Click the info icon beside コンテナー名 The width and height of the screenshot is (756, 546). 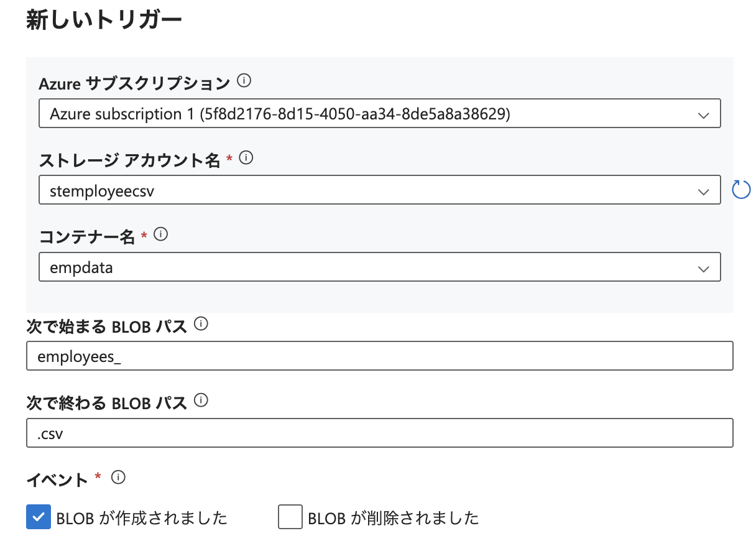click(160, 234)
